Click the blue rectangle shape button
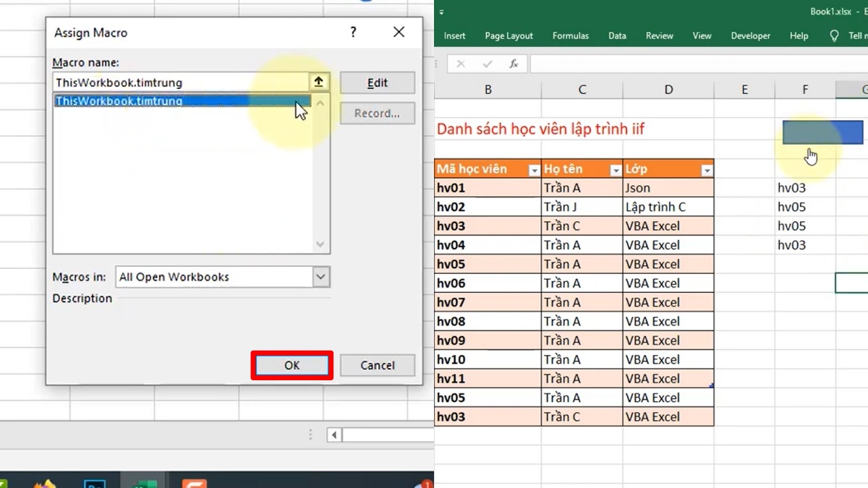This screenshot has width=868, height=488. (822, 132)
